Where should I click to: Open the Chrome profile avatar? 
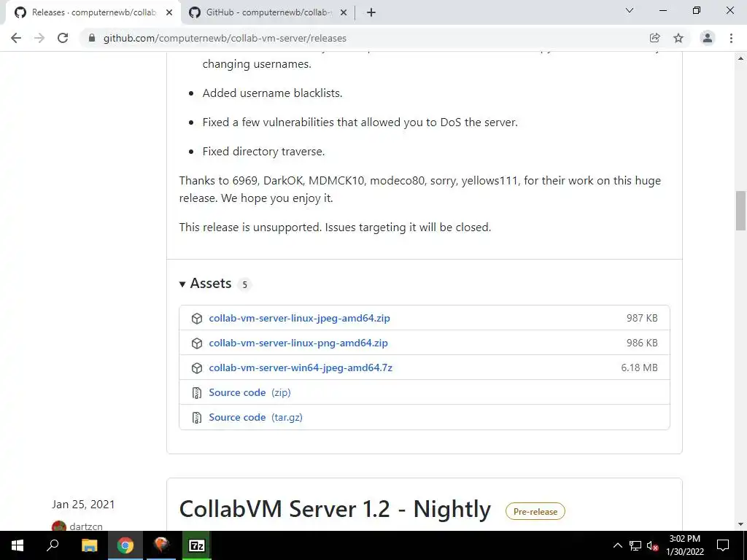[x=708, y=38]
